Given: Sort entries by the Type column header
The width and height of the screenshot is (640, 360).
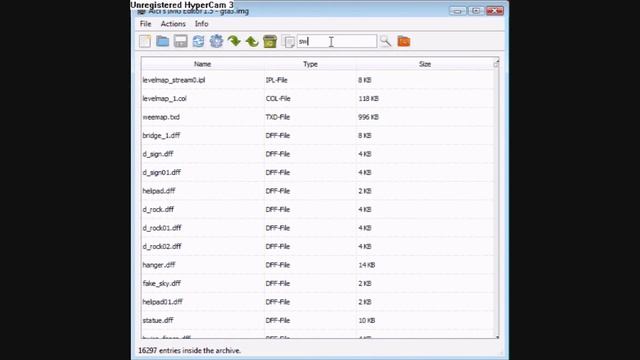Looking at the screenshot, I should coord(310,64).
